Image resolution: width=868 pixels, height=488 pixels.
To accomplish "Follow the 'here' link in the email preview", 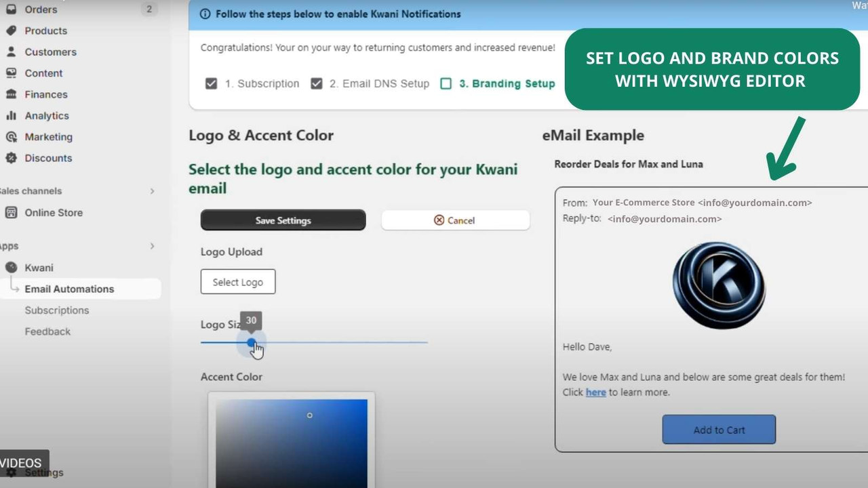I will click(x=595, y=392).
